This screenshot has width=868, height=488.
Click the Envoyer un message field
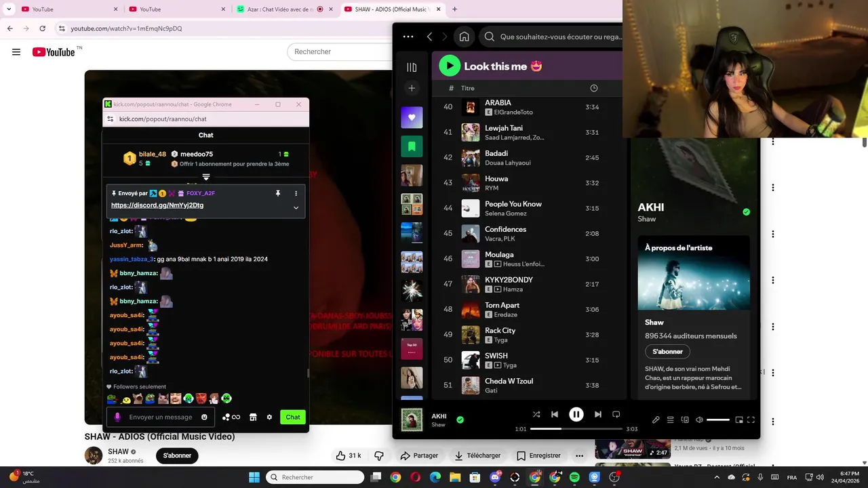160,417
